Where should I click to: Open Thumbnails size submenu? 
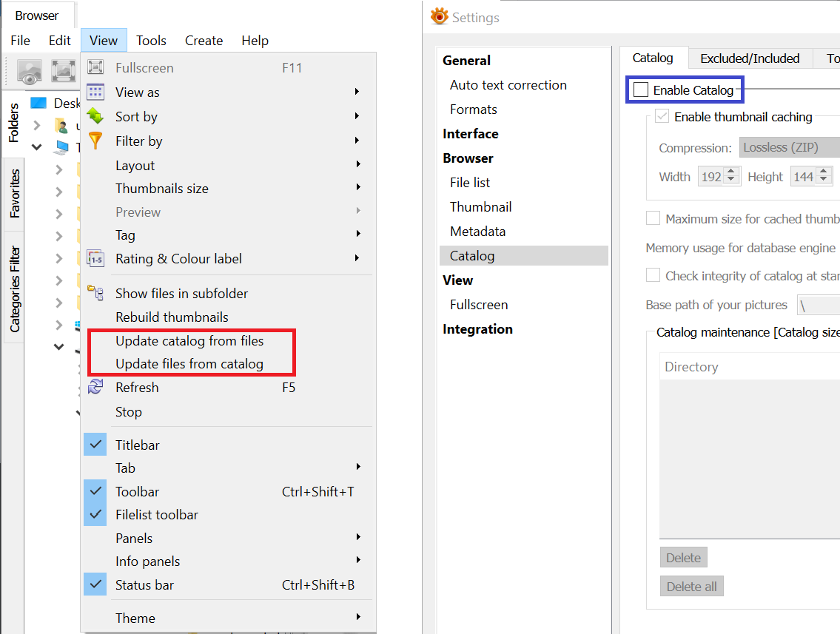[x=228, y=189]
